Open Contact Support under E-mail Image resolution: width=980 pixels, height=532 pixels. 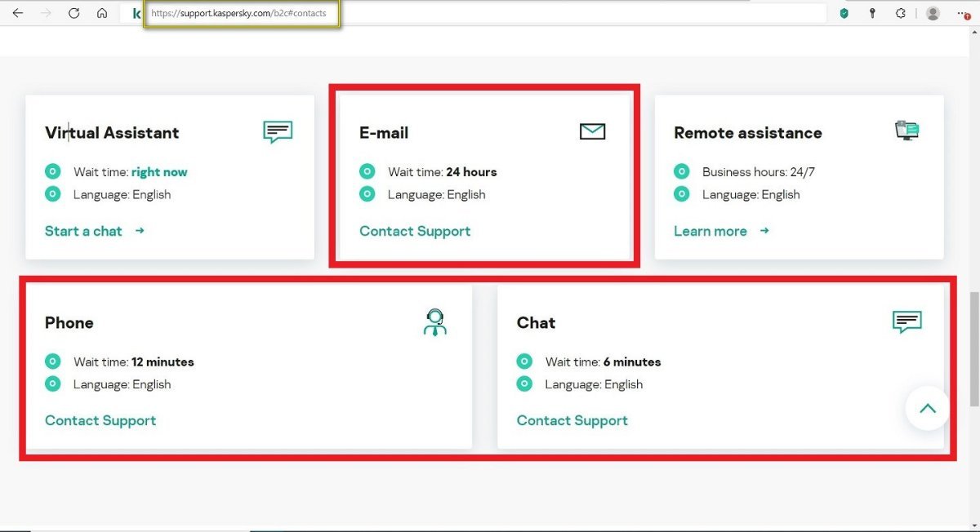415,231
